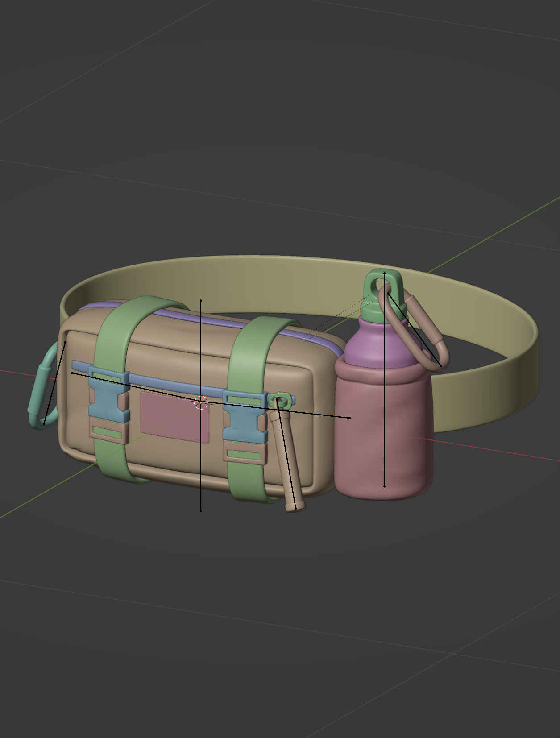The width and height of the screenshot is (560, 738).
Task: Click the 3D cursor at bag center
Action: (201, 402)
